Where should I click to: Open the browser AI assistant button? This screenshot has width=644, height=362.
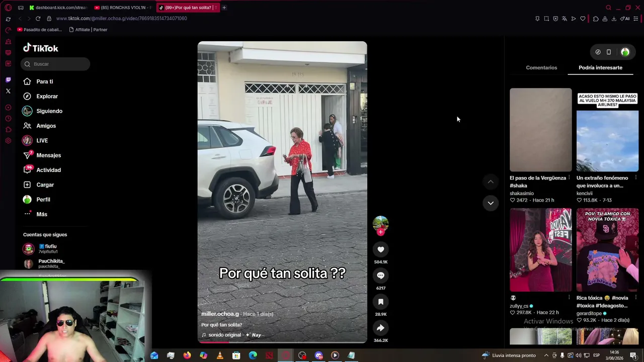625,19
